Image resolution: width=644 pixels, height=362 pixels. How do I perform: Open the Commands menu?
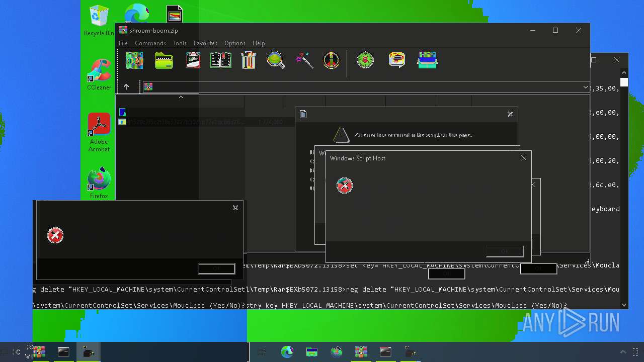click(150, 43)
